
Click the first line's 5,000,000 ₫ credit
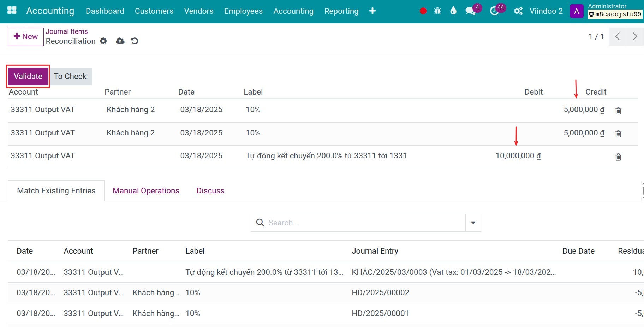click(x=584, y=109)
